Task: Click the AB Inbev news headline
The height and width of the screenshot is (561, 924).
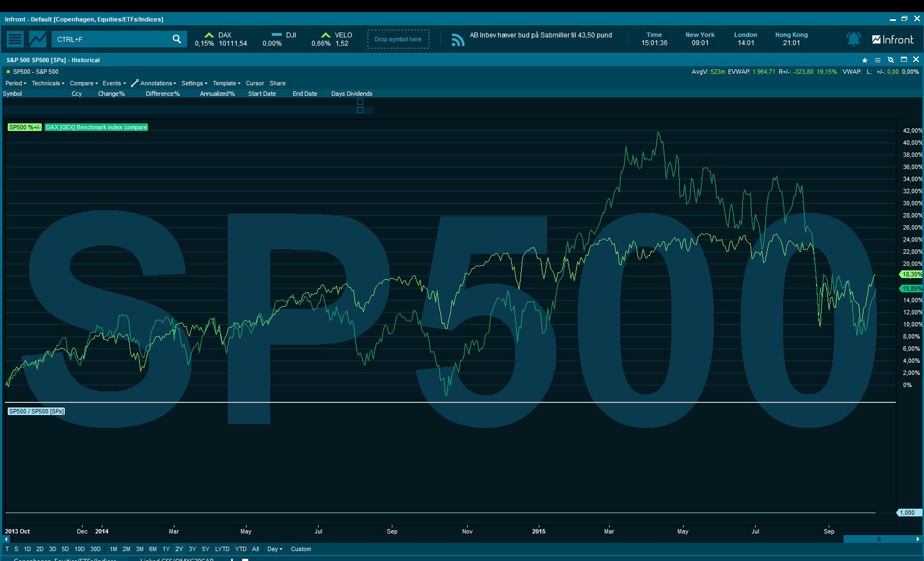Action: [540, 35]
